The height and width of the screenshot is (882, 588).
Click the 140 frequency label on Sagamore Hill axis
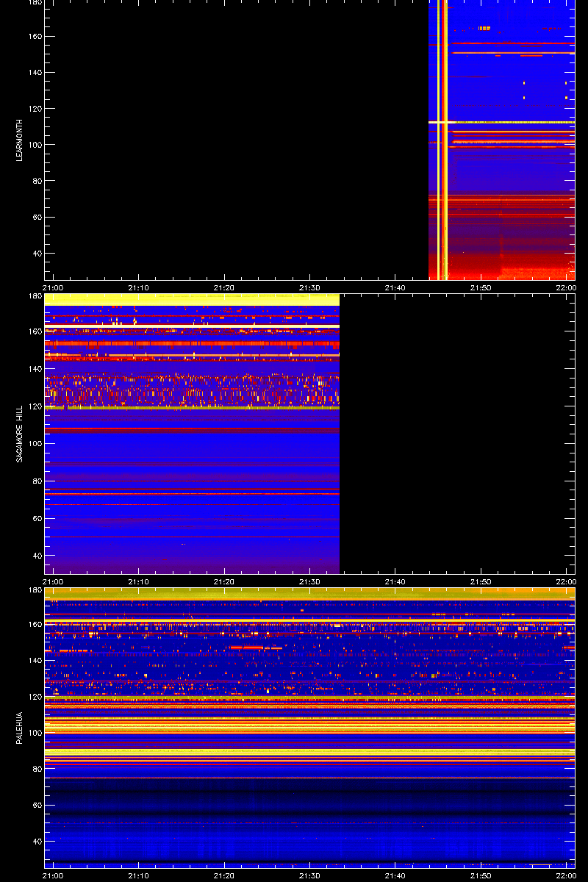click(x=36, y=369)
